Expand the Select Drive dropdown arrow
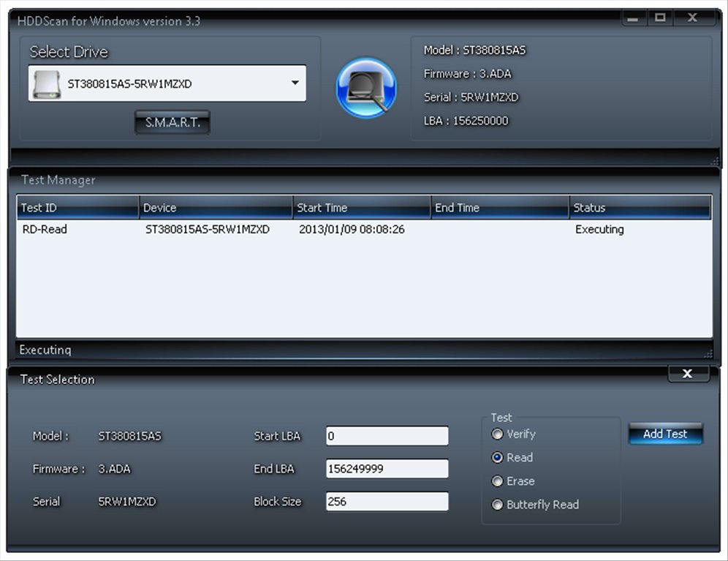This screenshot has width=728, height=561. (x=295, y=83)
